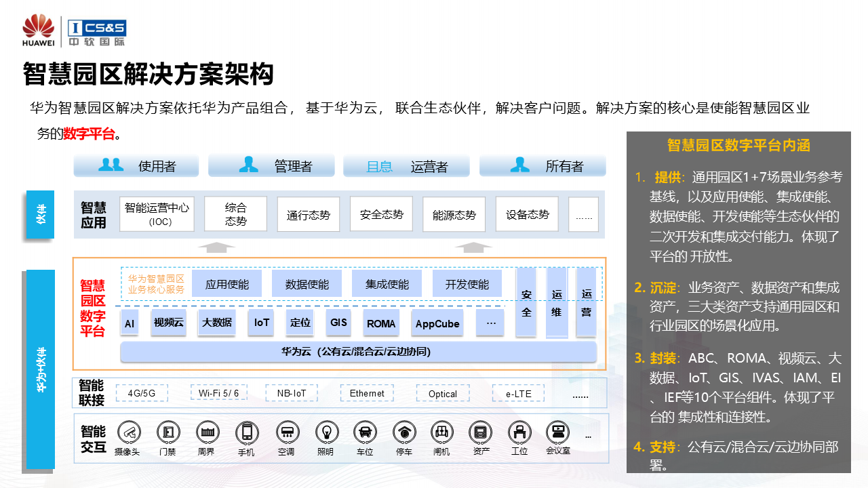
Task: Select the 会议室 meeting room icon
Action: [x=558, y=431]
